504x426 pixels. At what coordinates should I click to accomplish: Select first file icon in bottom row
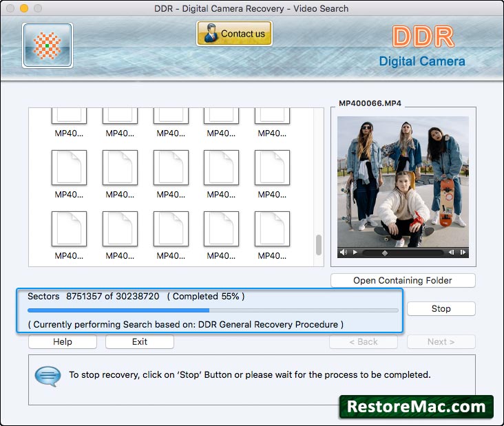[69, 229]
